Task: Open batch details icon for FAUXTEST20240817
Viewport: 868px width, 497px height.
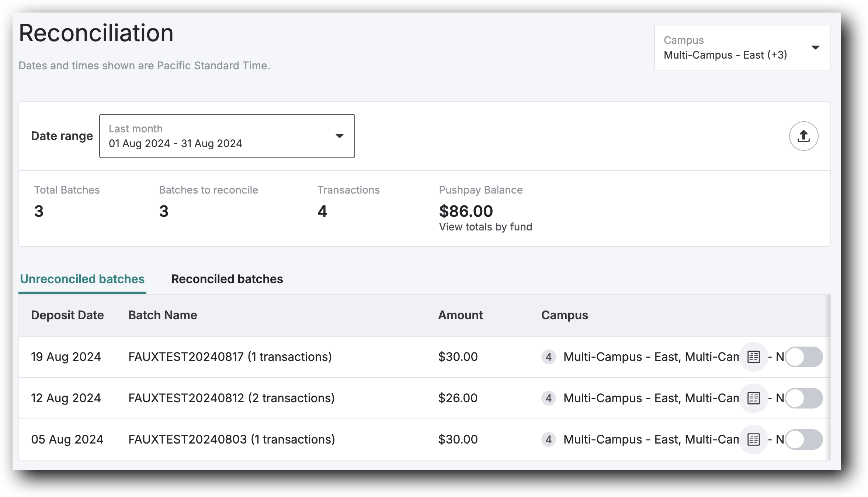Action: click(753, 357)
